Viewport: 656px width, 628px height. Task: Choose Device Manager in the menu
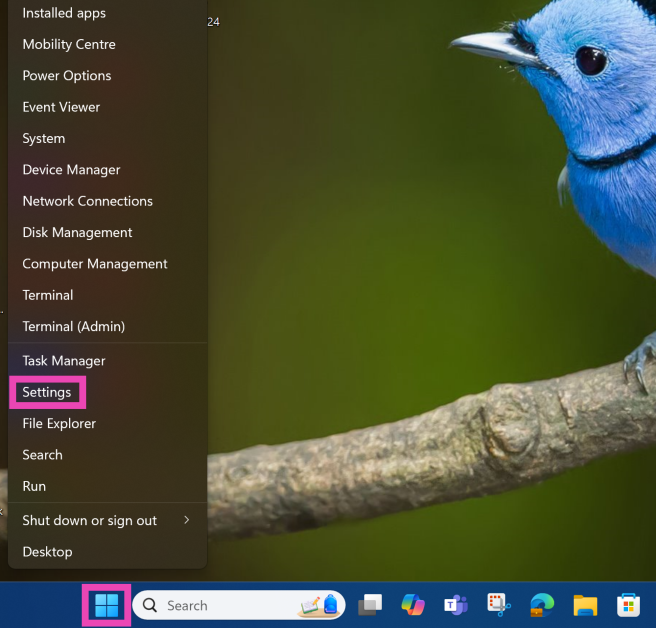(71, 170)
